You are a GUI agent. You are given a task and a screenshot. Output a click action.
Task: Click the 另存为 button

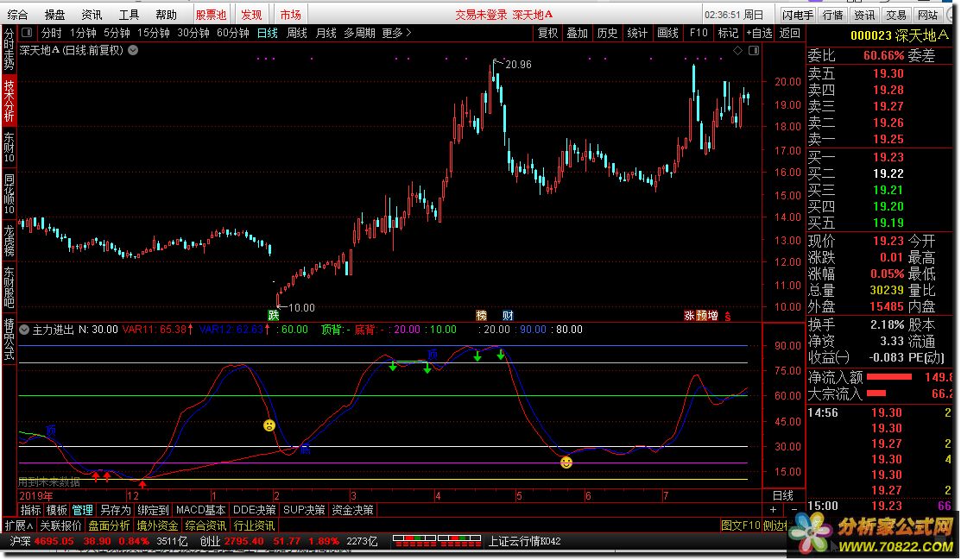point(115,510)
